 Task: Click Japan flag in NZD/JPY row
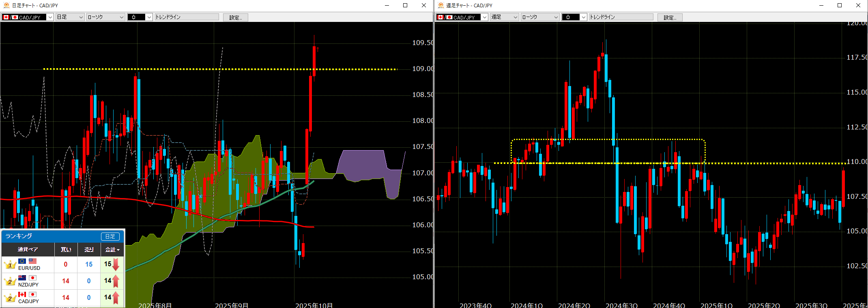tap(33, 278)
